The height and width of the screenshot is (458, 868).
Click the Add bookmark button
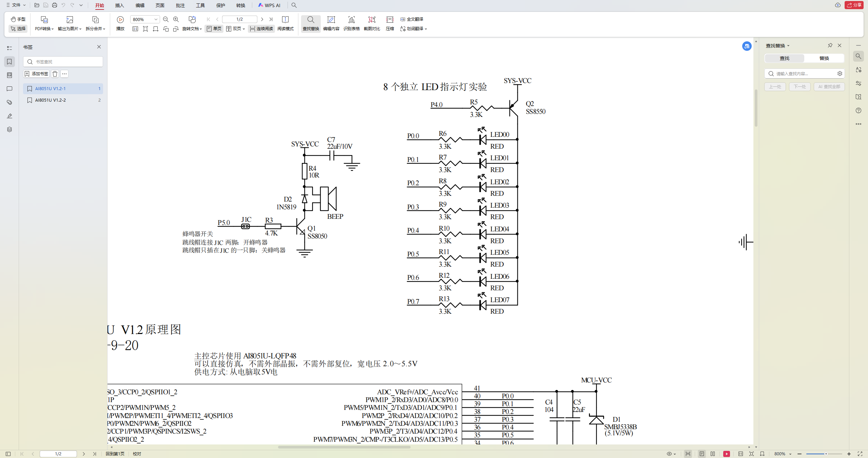(x=36, y=74)
